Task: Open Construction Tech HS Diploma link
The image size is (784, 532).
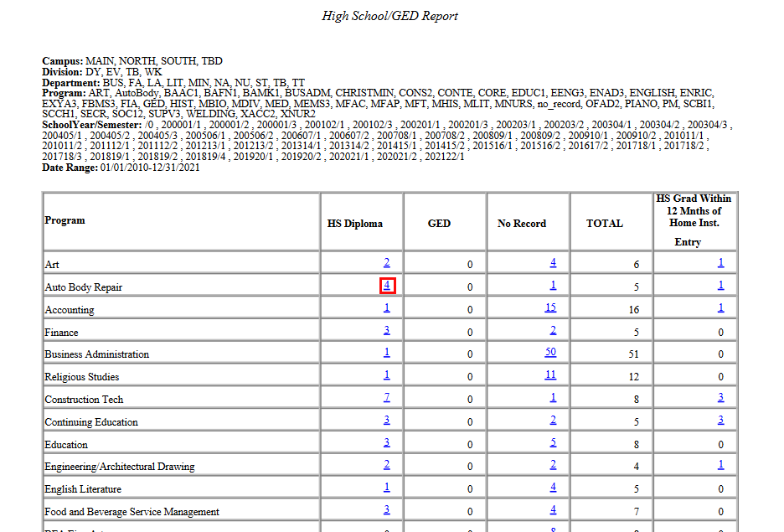Action: pyautogui.click(x=386, y=396)
